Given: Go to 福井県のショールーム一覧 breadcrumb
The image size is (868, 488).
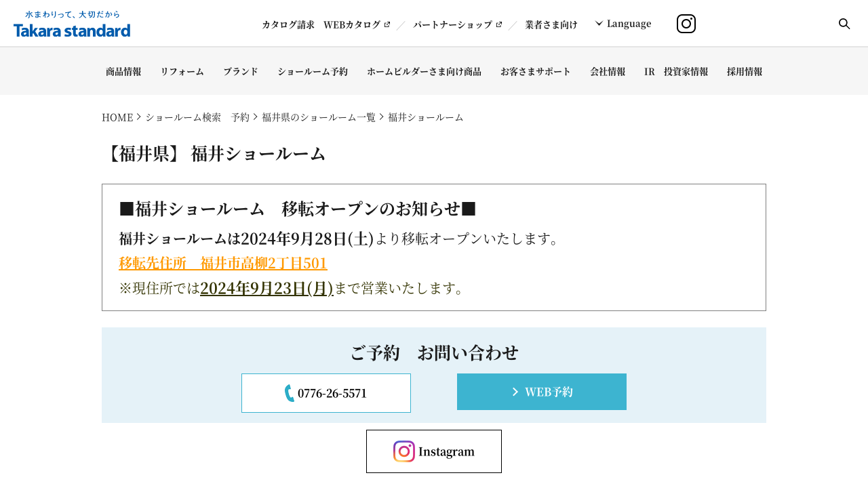Looking at the screenshot, I should pyautogui.click(x=319, y=117).
